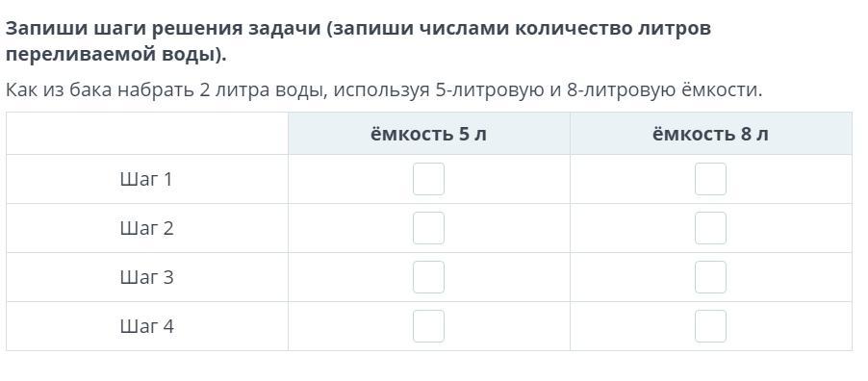Activate the Шаг 4 input for ёмкость 8 л
Image resolution: width=868 pixels, height=381 pixels.
click(711, 326)
